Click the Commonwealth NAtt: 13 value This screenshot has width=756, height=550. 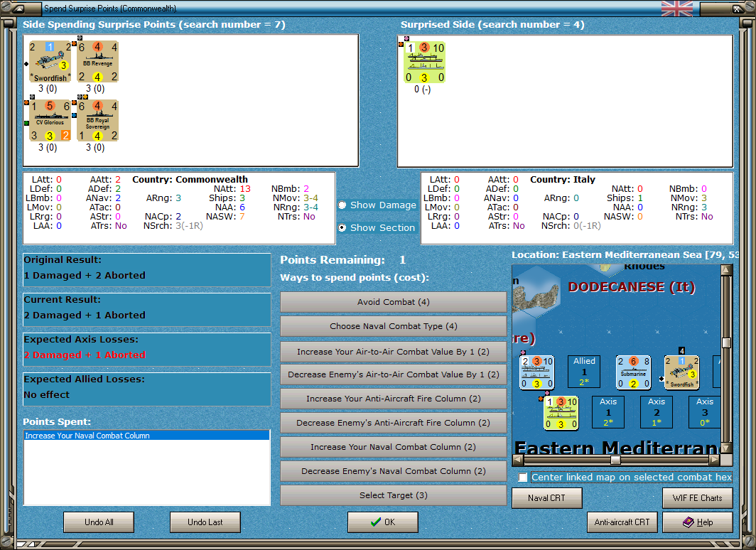[x=245, y=188]
